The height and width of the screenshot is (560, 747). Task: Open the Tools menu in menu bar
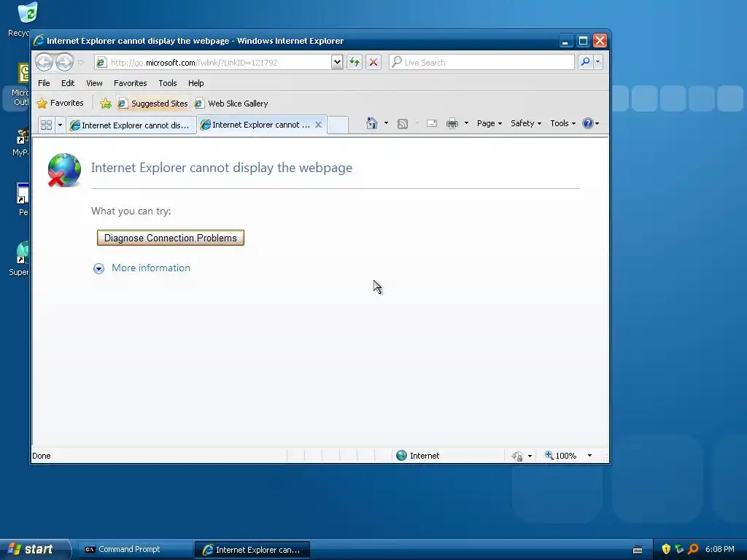point(168,83)
